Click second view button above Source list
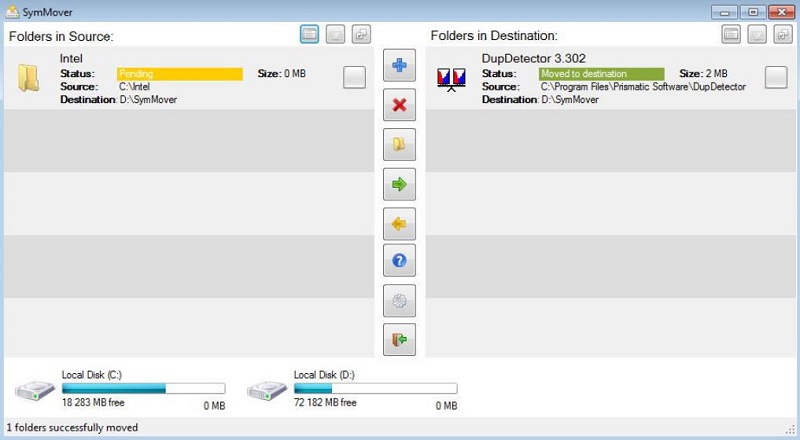800x440 pixels. (x=335, y=35)
